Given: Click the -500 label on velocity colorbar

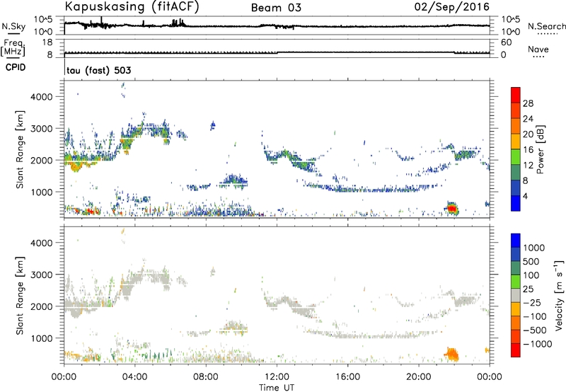Looking at the screenshot, I should (x=535, y=330).
